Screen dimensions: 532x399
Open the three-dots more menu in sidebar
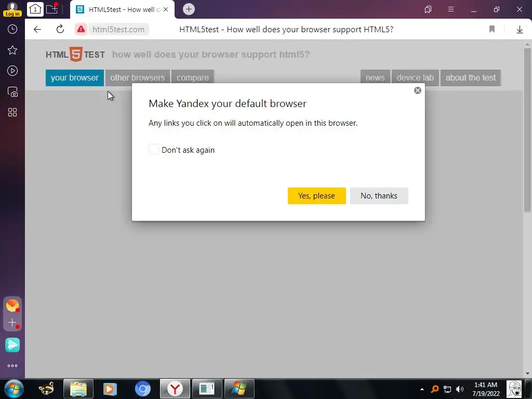pos(12,366)
